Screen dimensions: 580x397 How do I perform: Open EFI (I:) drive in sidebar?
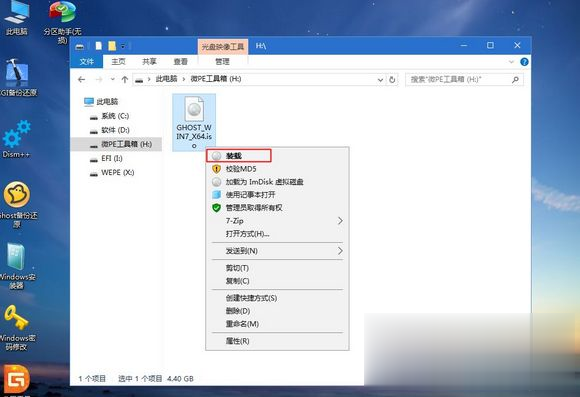[112, 158]
